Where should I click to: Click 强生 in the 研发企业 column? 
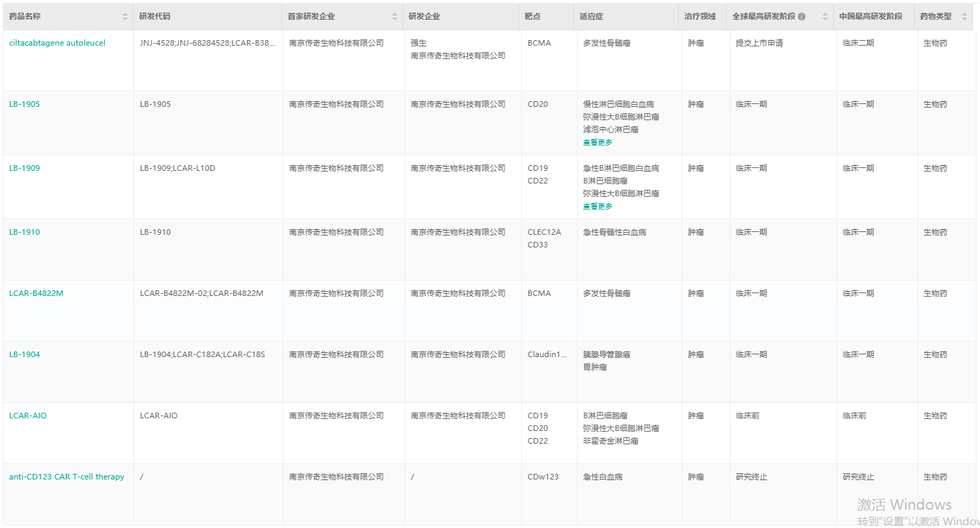pyautogui.click(x=419, y=43)
